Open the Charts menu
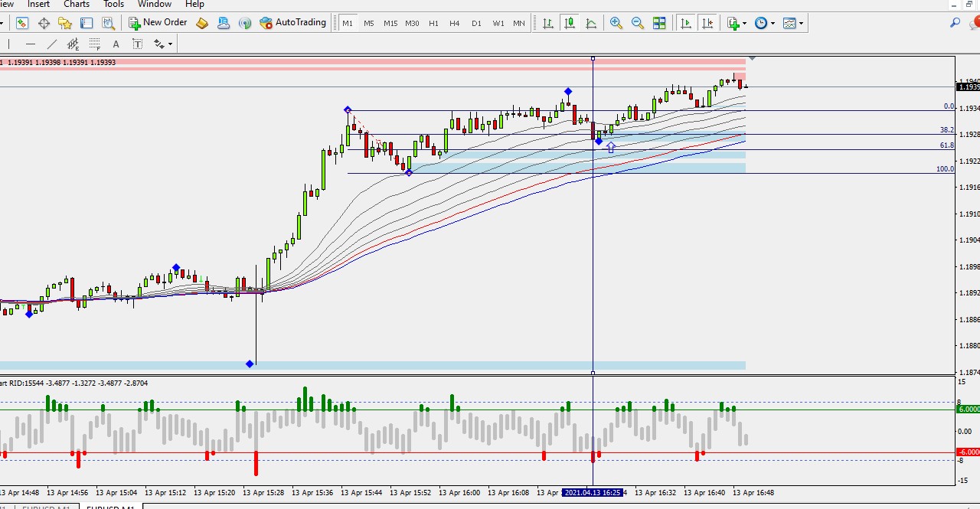Image resolution: width=980 pixels, height=509 pixels. pos(77,4)
